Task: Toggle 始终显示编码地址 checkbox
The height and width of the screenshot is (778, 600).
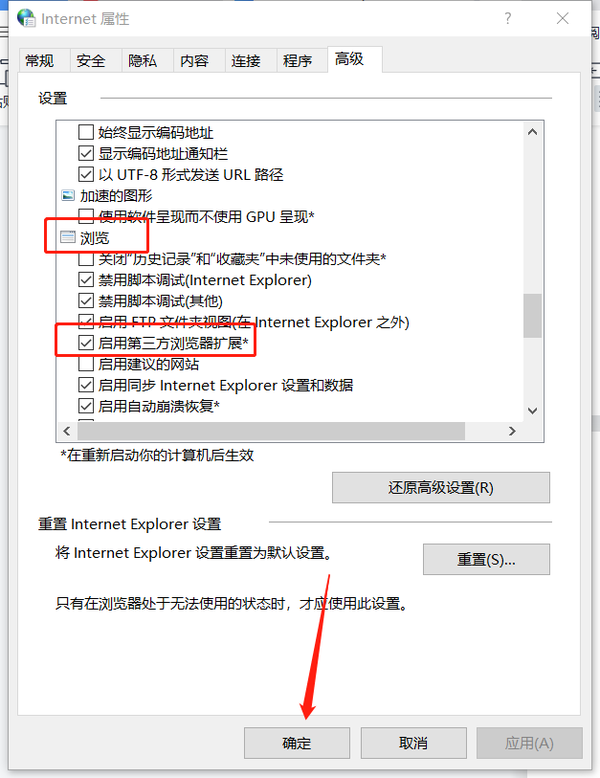Action: pyautogui.click(x=86, y=132)
